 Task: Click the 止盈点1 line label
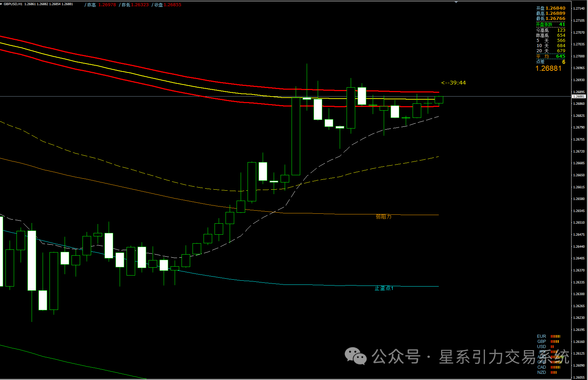pyautogui.click(x=384, y=288)
